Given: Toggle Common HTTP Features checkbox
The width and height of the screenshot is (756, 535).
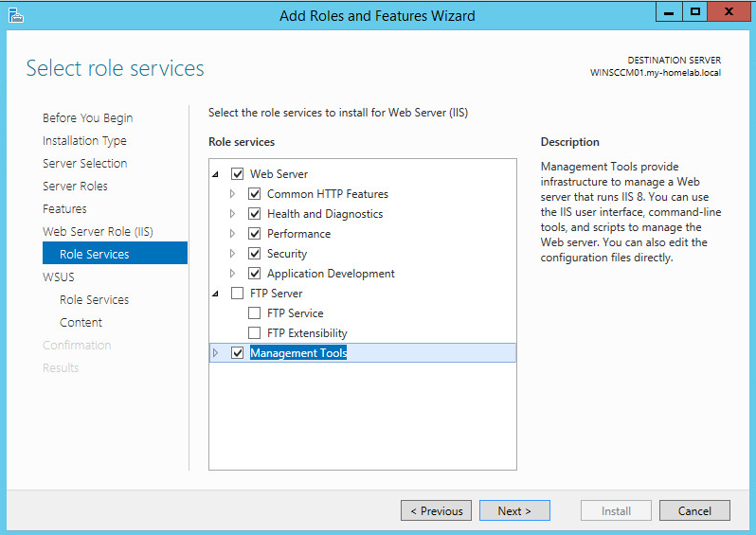Looking at the screenshot, I should pyautogui.click(x=255, y=194).
